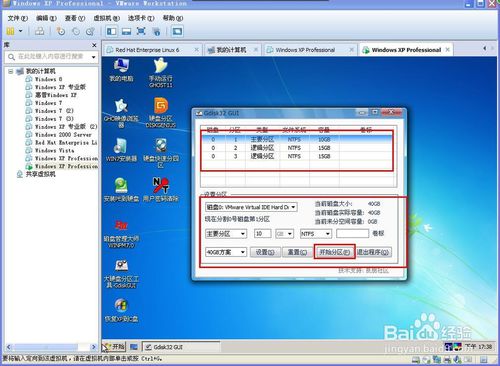
Task: Click the 退出程序 button
Action: 373,252
